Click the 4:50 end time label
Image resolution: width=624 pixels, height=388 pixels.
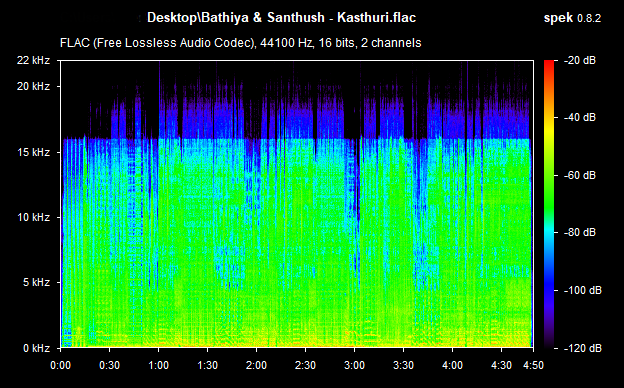[533, 365]
